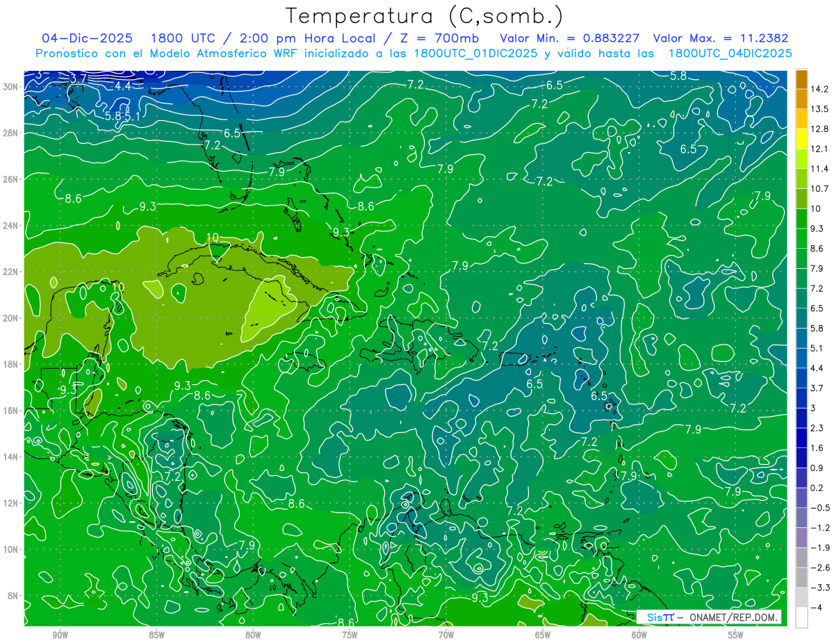This screenshot has height=644, width=834.
Task: Click the '4.4' contour label on the map
Action: click(123, 86)
